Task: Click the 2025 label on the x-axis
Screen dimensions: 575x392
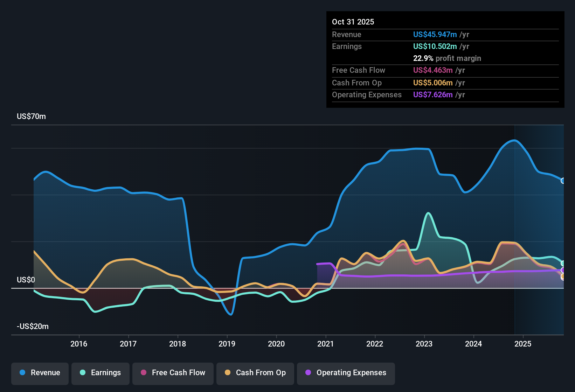Action: (523, 344)
